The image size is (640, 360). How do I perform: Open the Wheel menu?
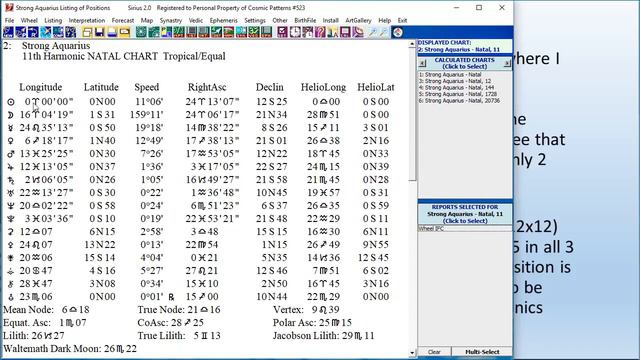(29, 20)
